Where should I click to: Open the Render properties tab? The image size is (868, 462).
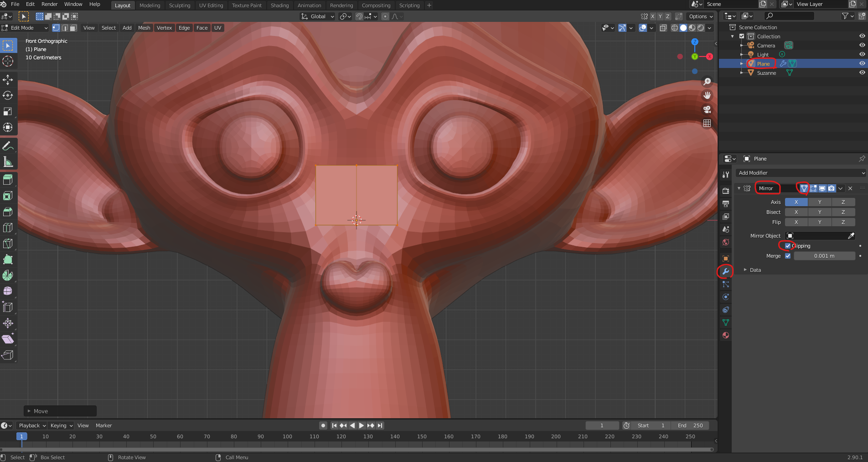[x=726, y=191]
